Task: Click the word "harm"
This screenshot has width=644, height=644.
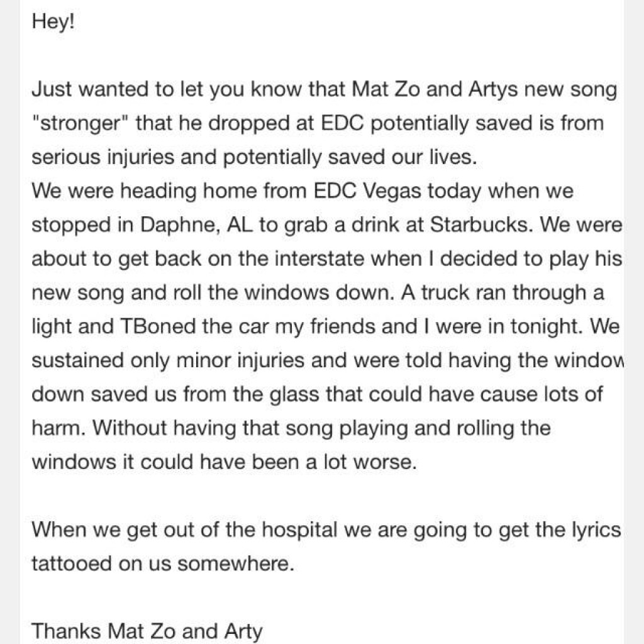Action: click(56, 428)
